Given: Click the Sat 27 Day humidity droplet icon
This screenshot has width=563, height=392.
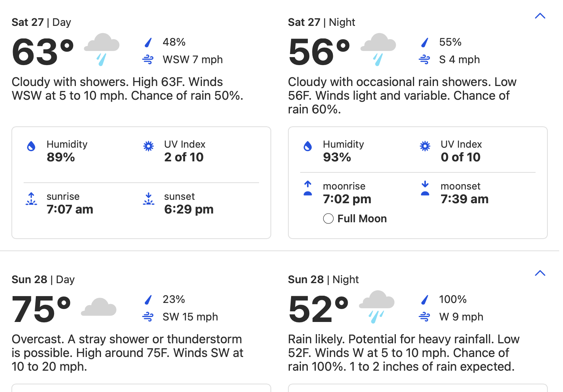Looking at the screenshot, I should pyautogui.click(x=31, y=146).
